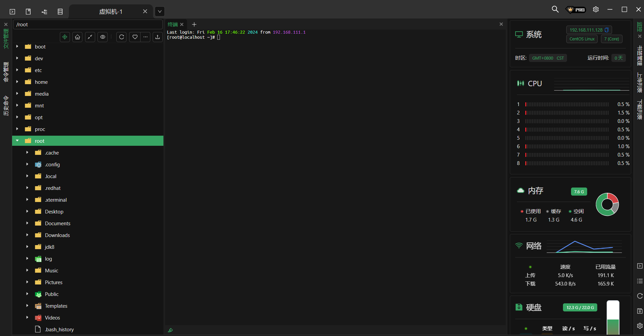Go to home directory in the file manager toolbar
The height and width of the screenshot is (336, 644).
(x=77, y=37)
